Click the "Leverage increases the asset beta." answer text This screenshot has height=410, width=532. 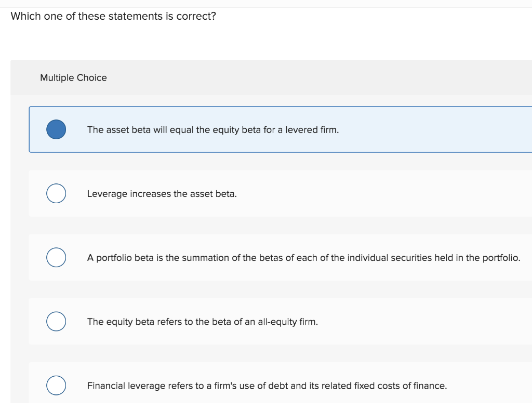162,194
